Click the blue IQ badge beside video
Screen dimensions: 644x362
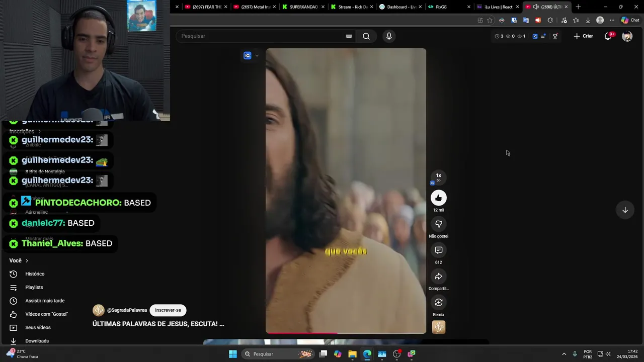click(x=247, y=56)
